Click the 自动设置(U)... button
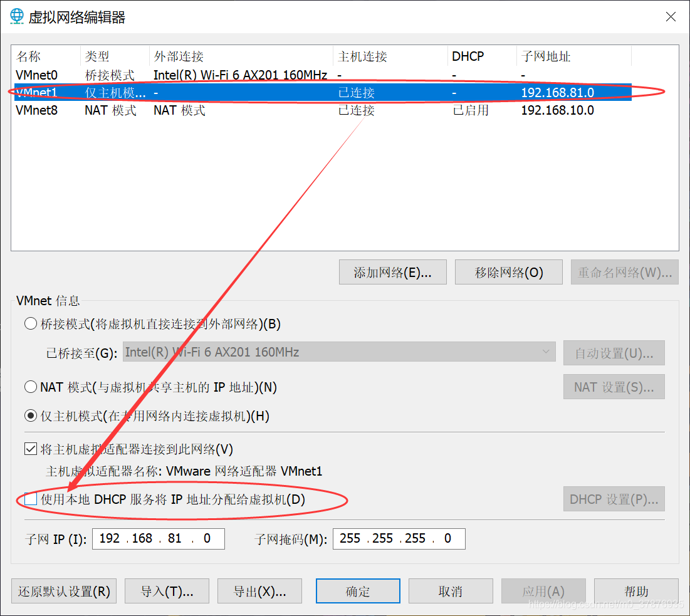 coord(614,353)
